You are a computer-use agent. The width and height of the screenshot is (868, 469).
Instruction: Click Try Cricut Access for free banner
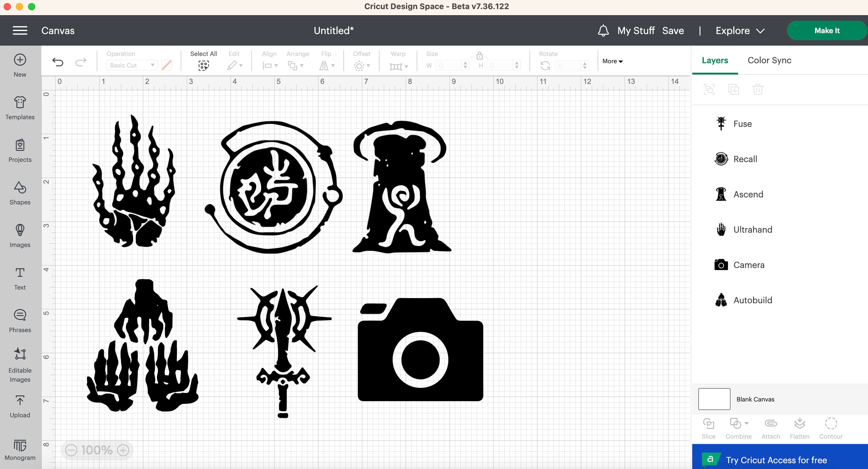780,457
